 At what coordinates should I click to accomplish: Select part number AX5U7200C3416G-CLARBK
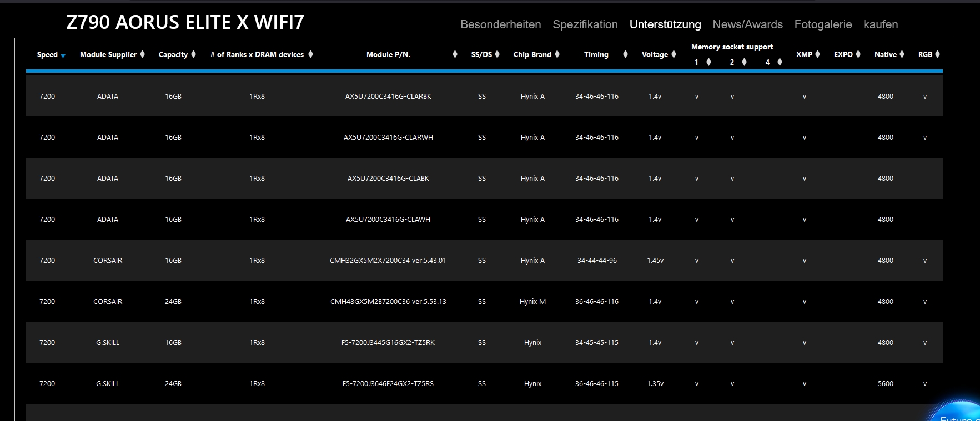click(388, 97)
